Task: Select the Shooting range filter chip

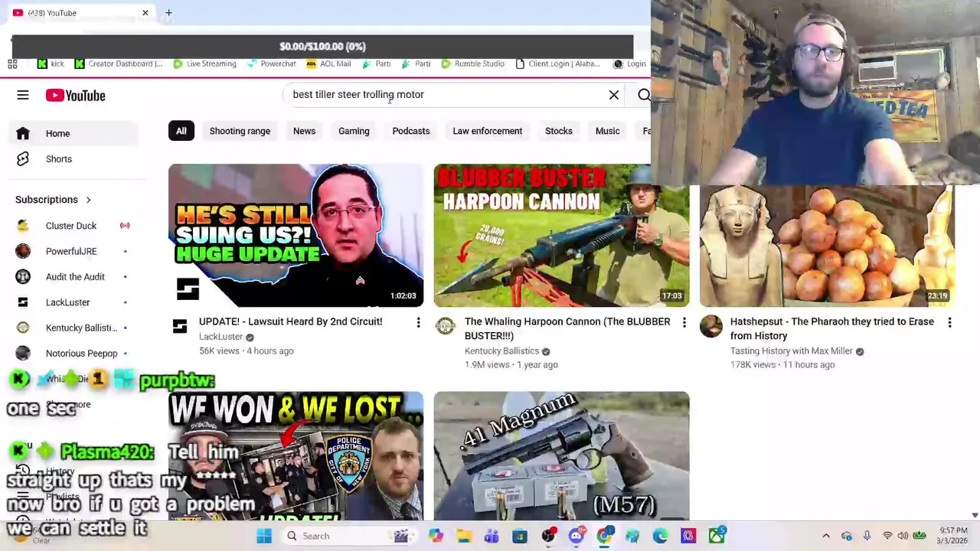Action: [240, 131]
